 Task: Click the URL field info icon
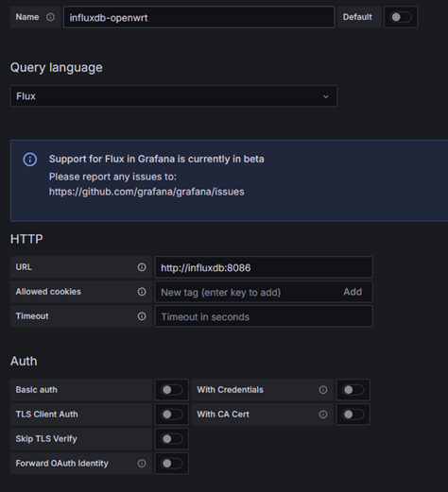coord(142,267)
